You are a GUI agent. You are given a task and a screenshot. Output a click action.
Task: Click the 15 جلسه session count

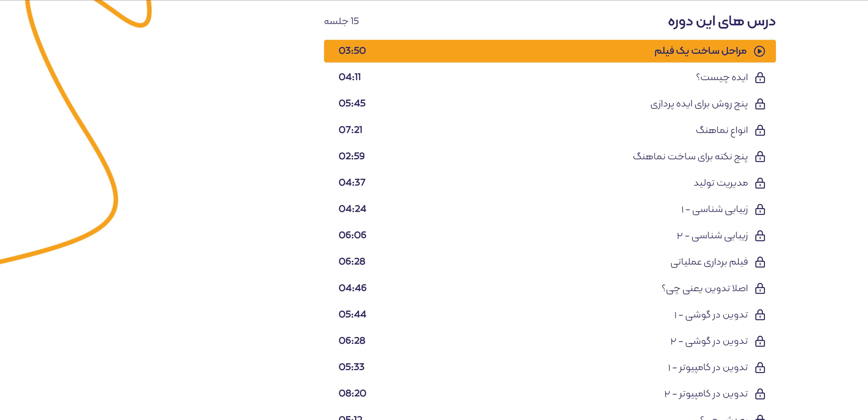tap(341, 21)
